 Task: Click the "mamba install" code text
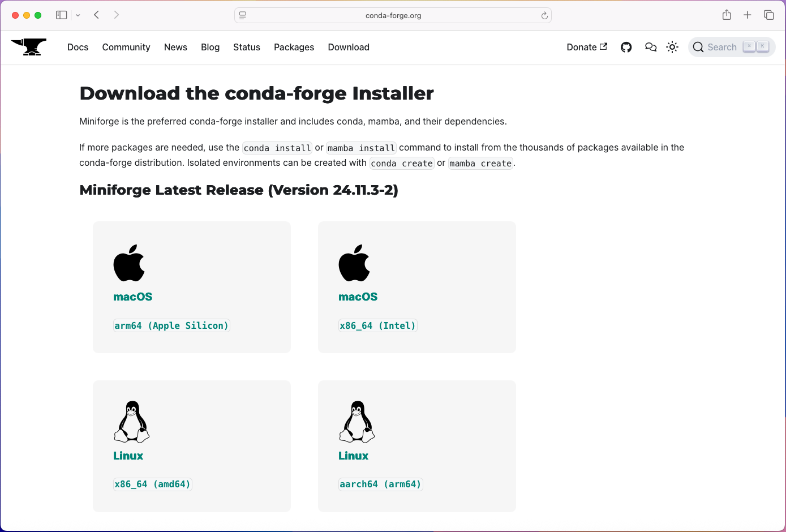click(362, 148)
